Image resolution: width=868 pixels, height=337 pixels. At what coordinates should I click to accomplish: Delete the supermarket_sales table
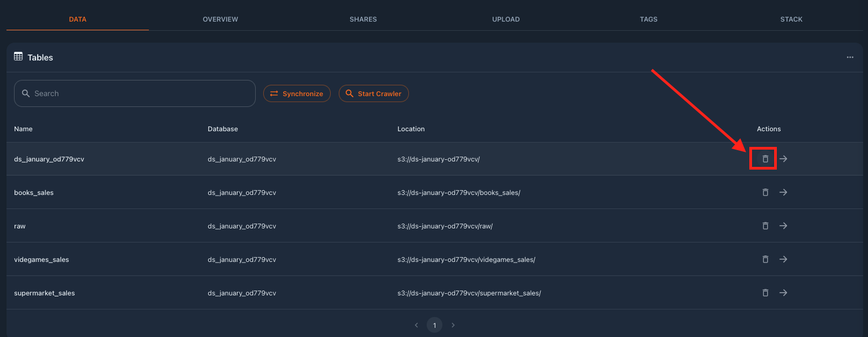765,293
